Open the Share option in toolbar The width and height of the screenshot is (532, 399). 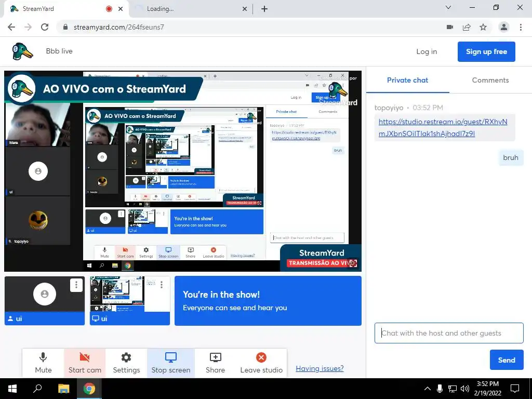coord(215,363)
